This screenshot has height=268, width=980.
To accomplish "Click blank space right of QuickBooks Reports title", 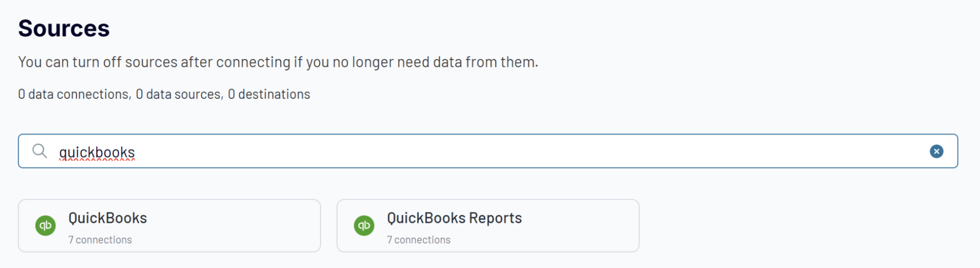I will tap(578, 218).
